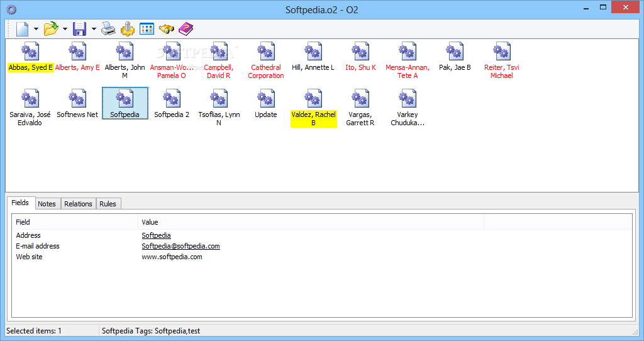The height and width of the screenshot is (341, 644).
Task: Open the Softpedia address link
Action: tap(156, 235)
